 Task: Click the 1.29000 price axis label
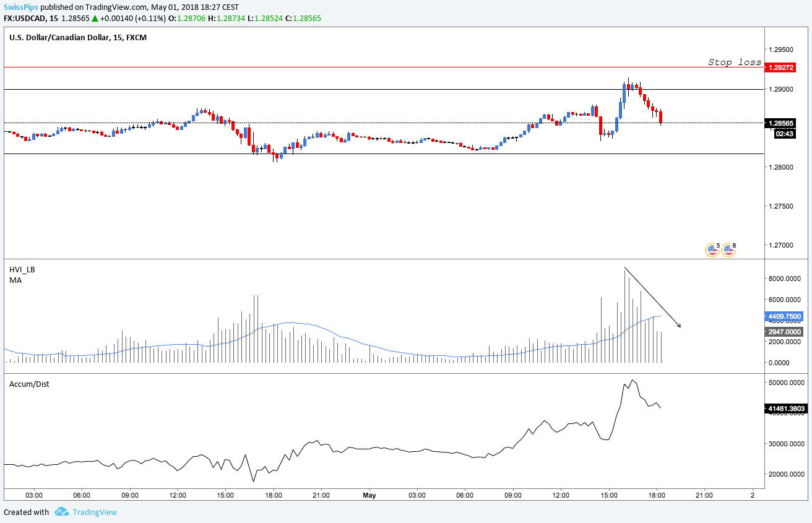780,89
